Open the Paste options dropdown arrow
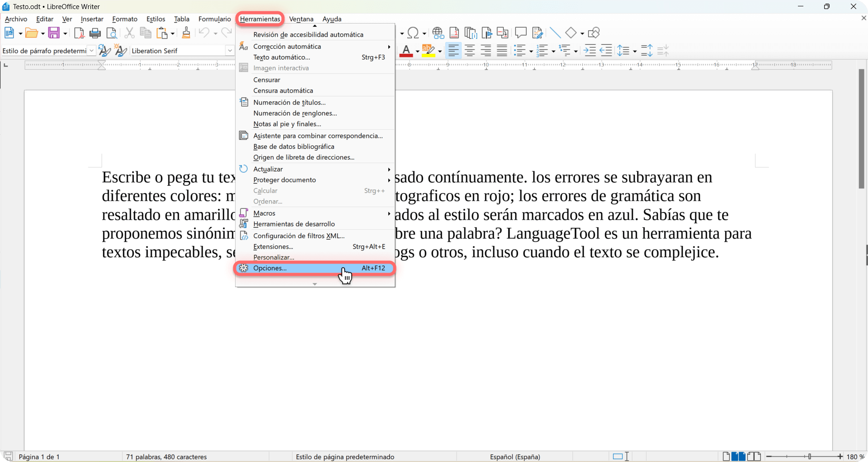 173,33
